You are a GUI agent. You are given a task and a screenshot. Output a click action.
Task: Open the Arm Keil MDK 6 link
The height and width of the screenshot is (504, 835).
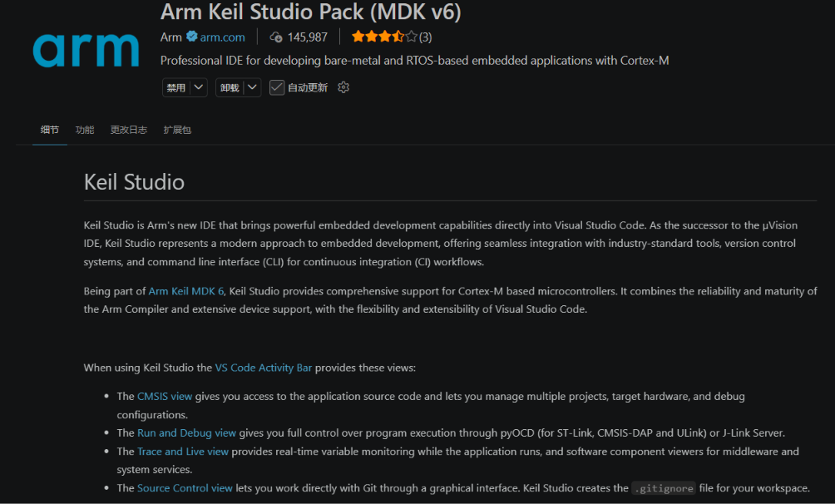pos(185,291)
